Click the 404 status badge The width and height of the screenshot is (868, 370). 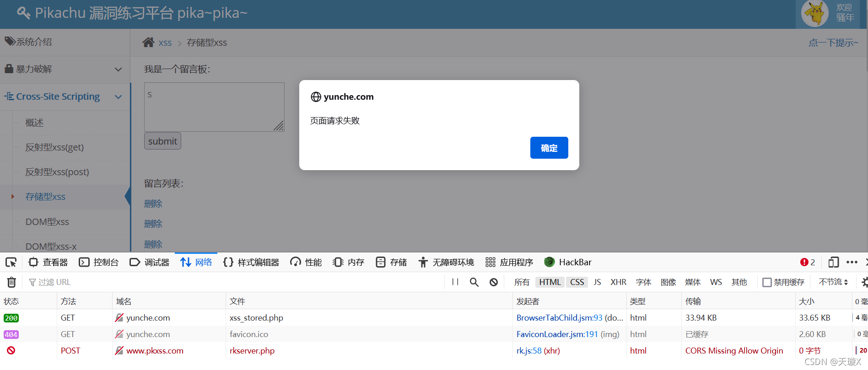[x=11, y=334]
